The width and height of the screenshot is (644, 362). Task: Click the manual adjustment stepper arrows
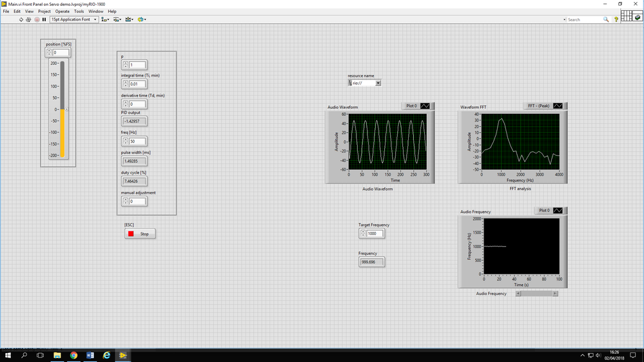(x=125, y=201)
